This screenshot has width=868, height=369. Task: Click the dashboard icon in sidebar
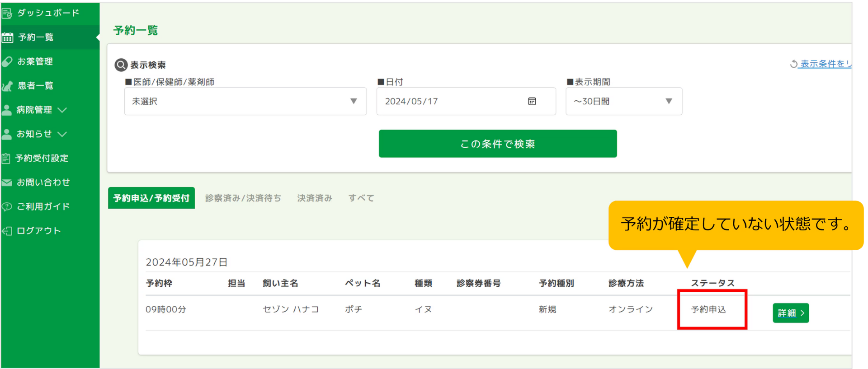pos(7,14)
